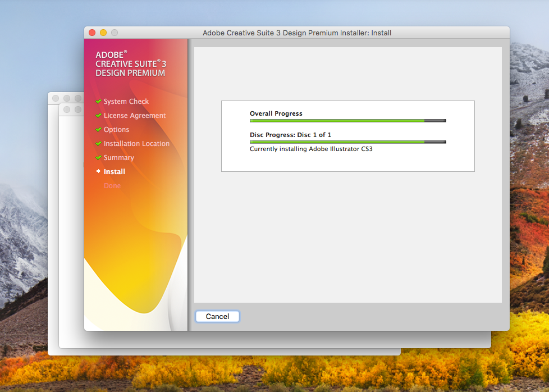Click the checkmark beside Options
The height and width of the screenshot is (392, 549).
98,129
